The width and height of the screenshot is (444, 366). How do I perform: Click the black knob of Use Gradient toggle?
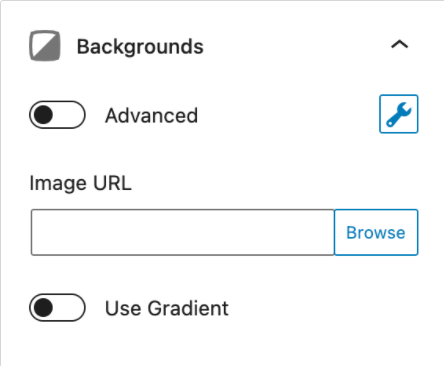(x=43, y=307)
